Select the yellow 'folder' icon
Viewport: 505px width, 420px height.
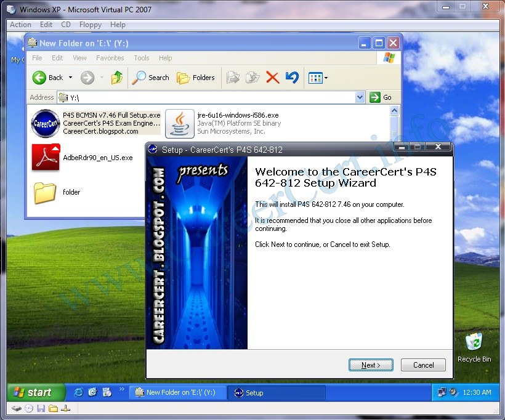click(45, 193)
